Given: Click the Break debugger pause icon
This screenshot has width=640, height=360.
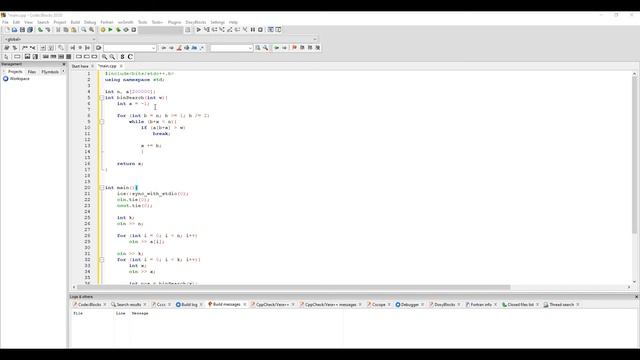Looking at the screenshot, I should tap(253, 30).
